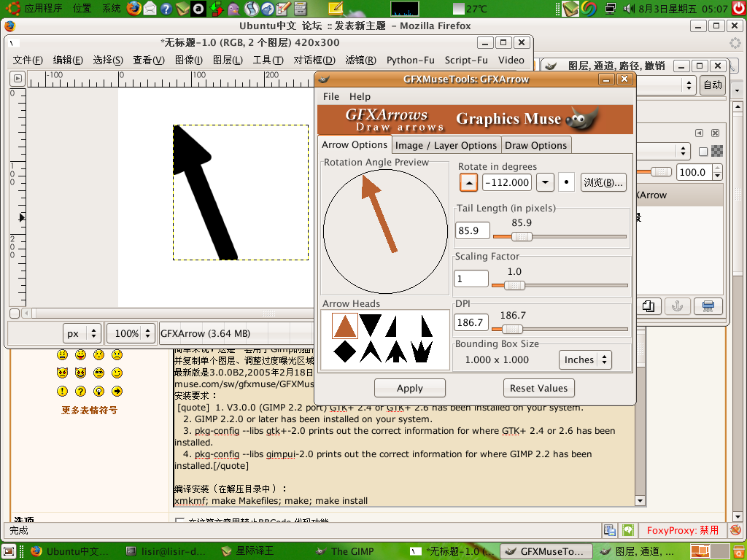
Task: Click the delete layer shredder icon
Action: (x=708, y=306)
